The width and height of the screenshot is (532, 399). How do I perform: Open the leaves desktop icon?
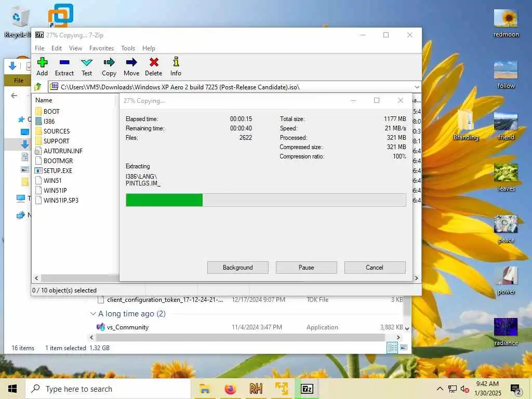pos(506,178)
